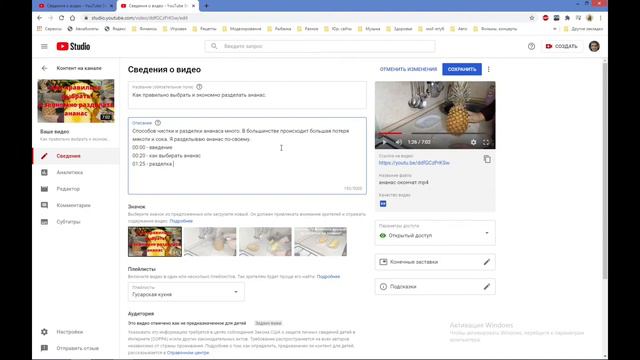Reload the page
The height and width of the screenshot is (360, 640).
tap(61, 18)
